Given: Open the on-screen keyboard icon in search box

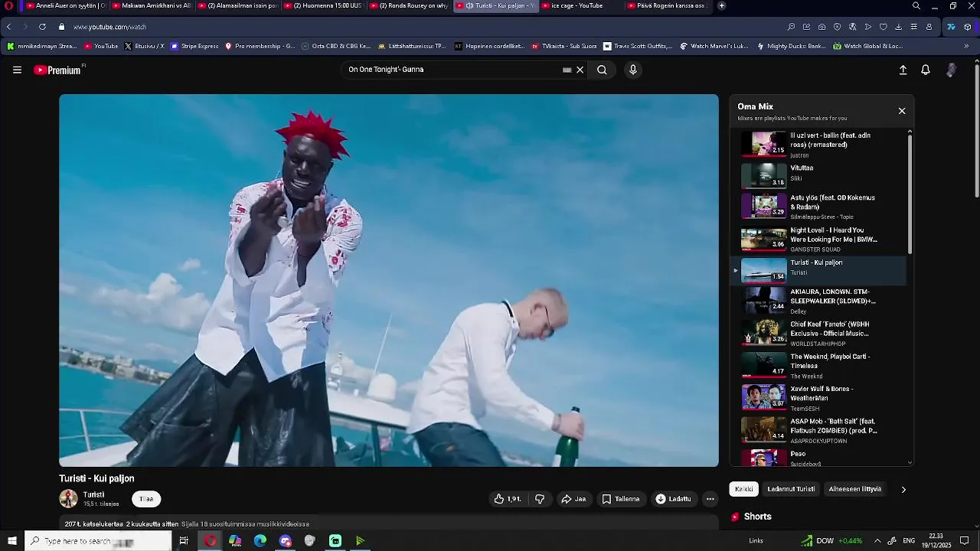Looking at the screenshot, I should point(567,70).
